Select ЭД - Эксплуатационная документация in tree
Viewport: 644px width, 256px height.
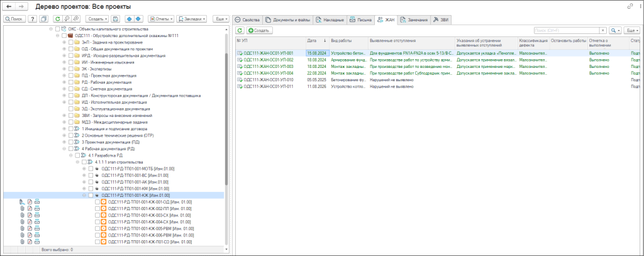click(115, 109)
